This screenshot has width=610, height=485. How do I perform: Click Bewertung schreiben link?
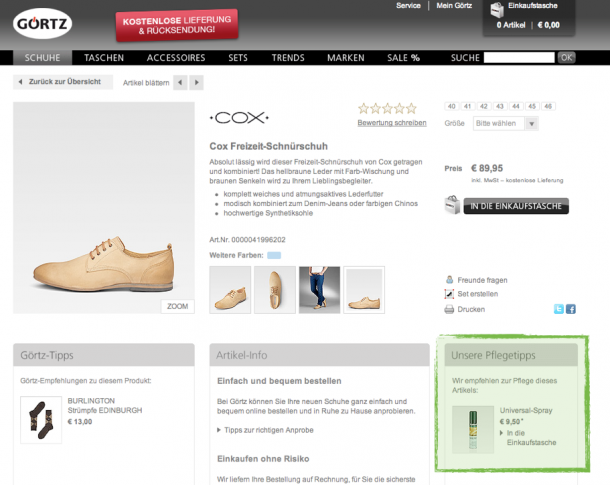[x=392, y=123]
